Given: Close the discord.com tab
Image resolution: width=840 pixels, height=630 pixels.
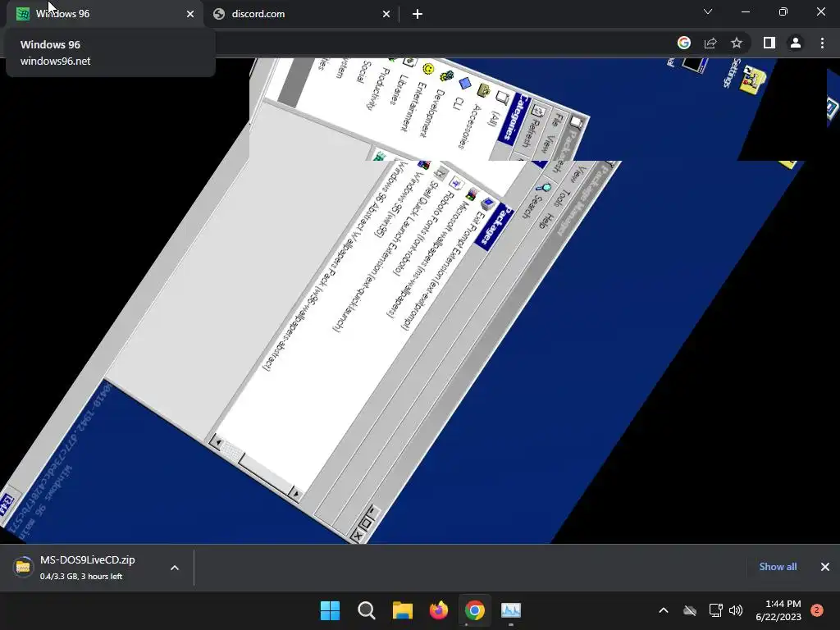Looking at the screenshot, I should click(x=386, y=14).
